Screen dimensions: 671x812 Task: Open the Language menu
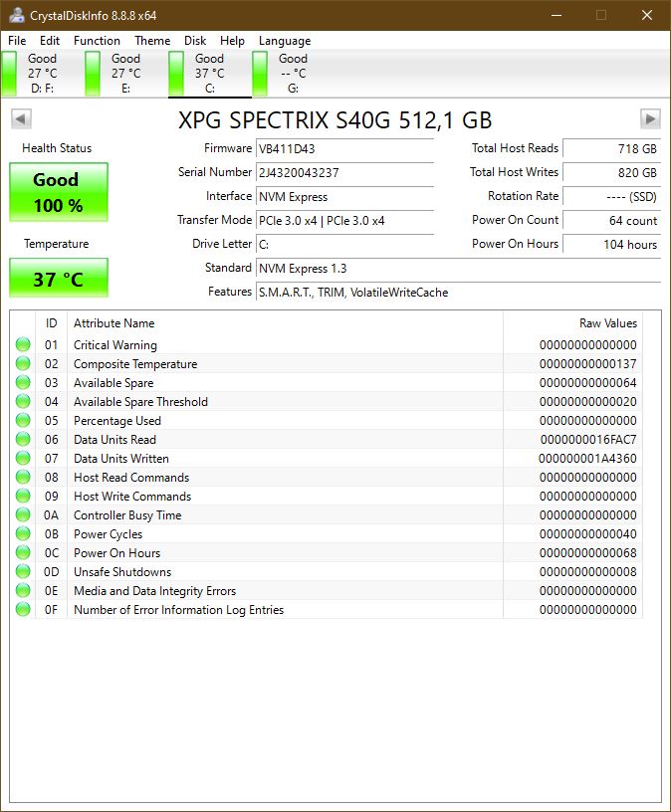(285, 41)
